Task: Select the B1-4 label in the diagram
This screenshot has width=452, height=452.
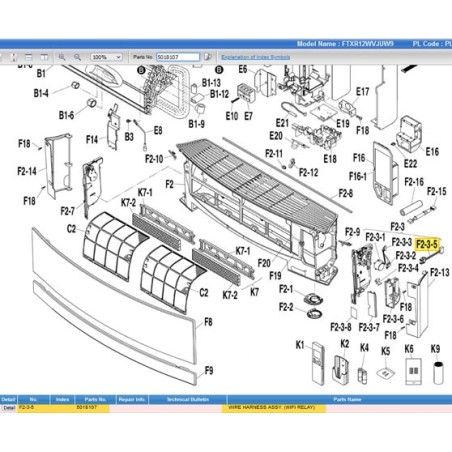Action: click(41, 93)
